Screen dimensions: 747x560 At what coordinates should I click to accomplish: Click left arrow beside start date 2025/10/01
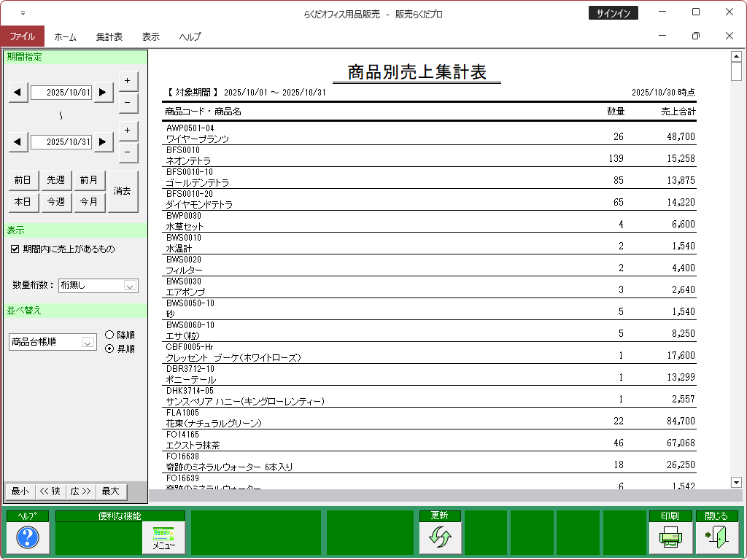pos(18,92)
